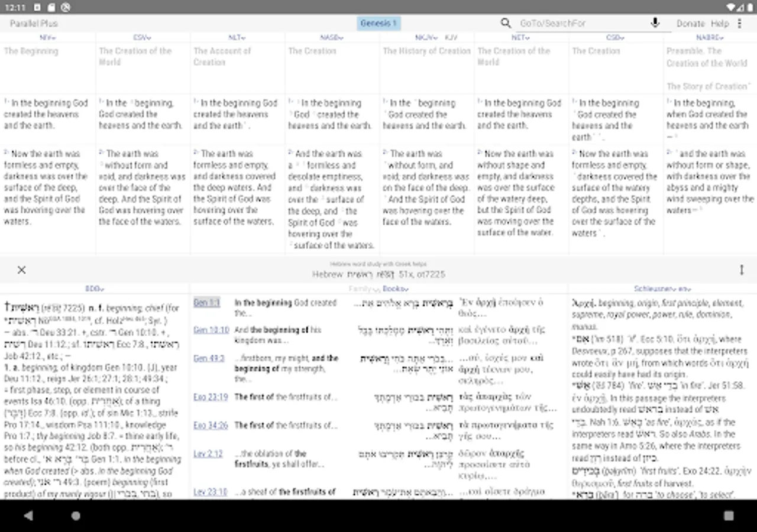
Task: Click the Genesis 1 chapter button
Action: [378, 23]
